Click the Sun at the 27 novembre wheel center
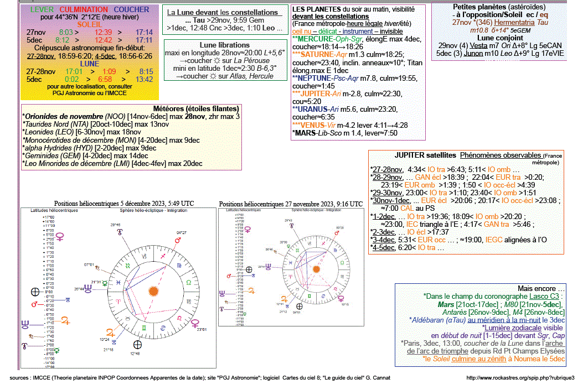 (317, 269)
